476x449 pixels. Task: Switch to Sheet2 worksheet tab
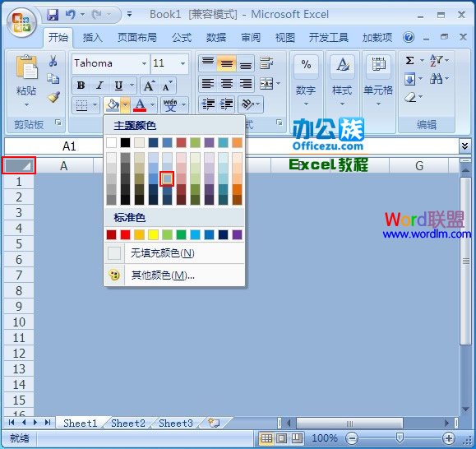pos(127,423)
